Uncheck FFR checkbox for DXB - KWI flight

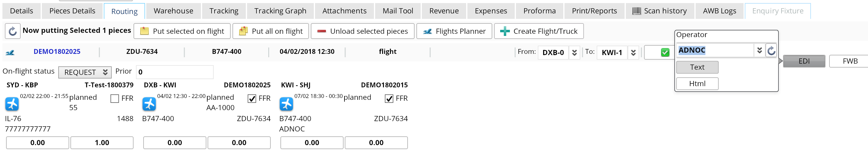click(252, 98)
